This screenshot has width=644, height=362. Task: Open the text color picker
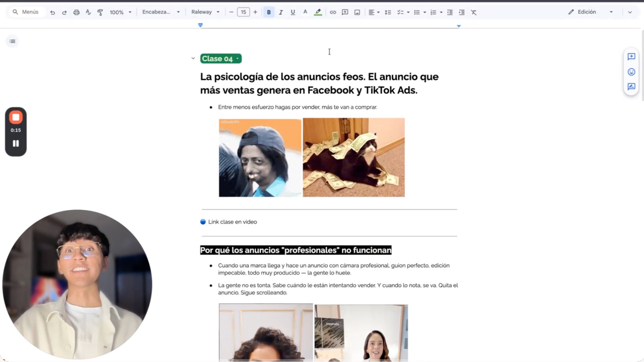305,12
